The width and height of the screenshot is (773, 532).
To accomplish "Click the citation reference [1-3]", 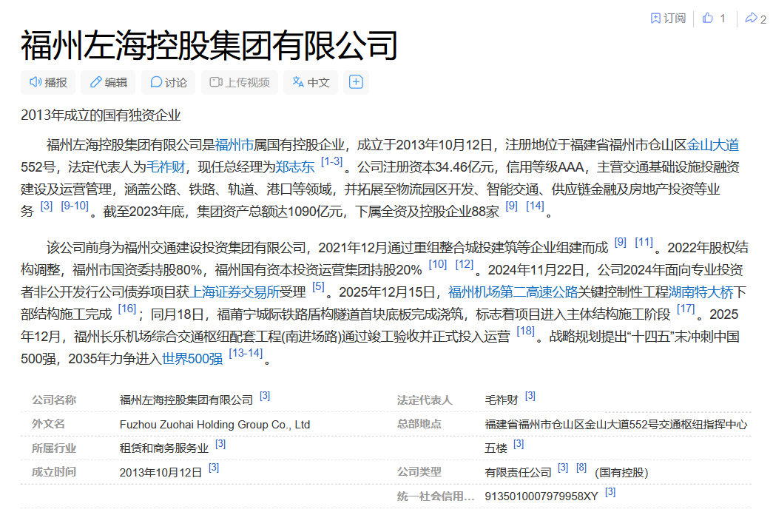I will [331, 162].
